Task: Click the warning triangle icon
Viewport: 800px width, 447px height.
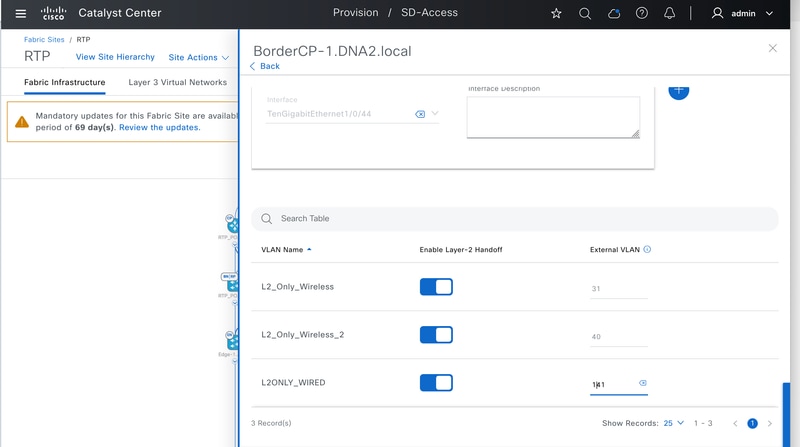Action: [x=21, y=121]
